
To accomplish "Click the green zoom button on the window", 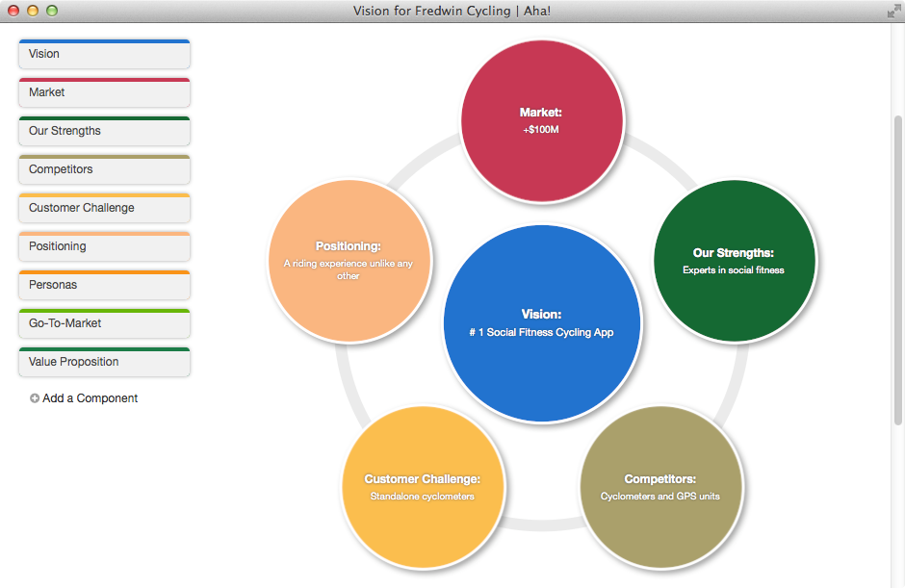I will click(x=50, y=11).
